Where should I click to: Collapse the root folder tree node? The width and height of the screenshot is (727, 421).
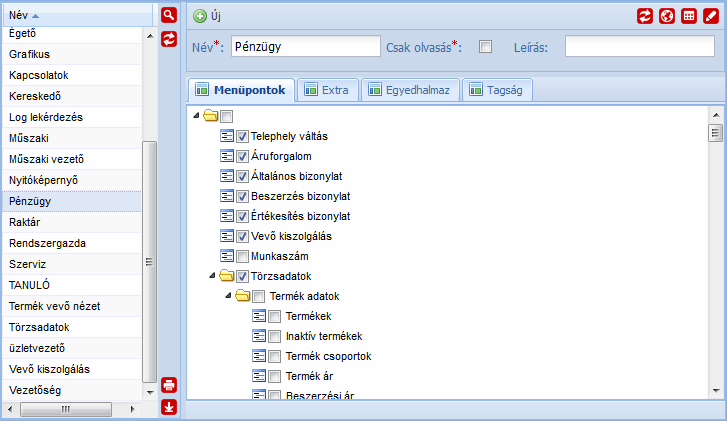pyautogui.click(x=196, y=115)
